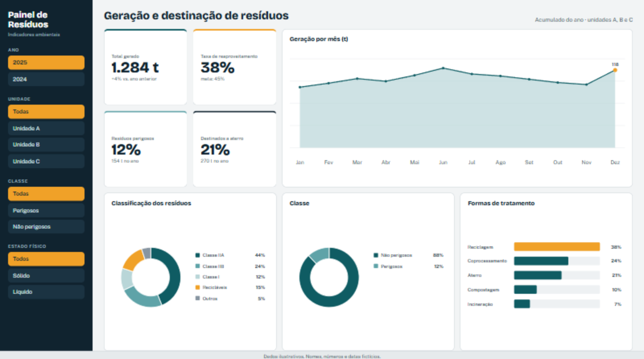Viewport: 644px width, 359px height.
Task: Click the Não perigosos legend swatch in Classe chart
Action: 376,255
